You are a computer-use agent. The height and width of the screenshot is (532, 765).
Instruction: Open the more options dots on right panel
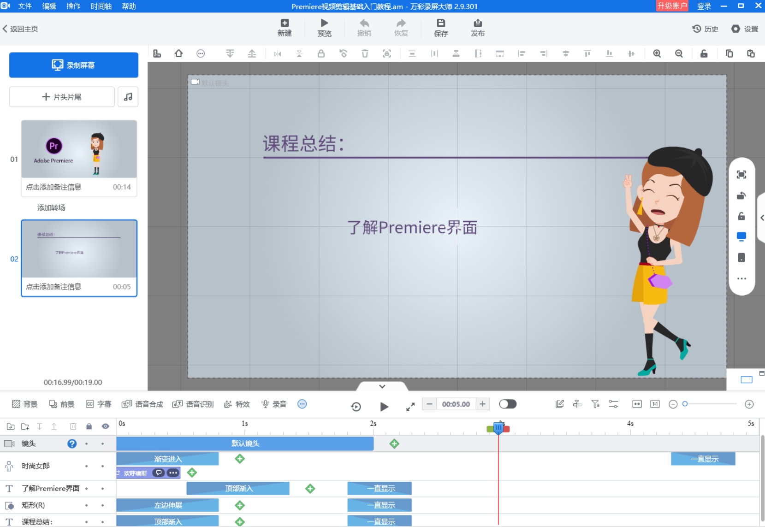[x=741, y=278]
